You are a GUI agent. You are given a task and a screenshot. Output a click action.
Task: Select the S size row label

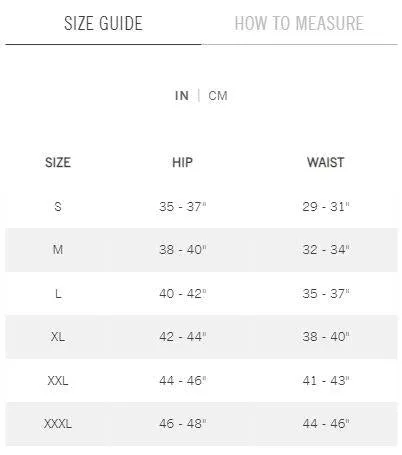point(58,207)
